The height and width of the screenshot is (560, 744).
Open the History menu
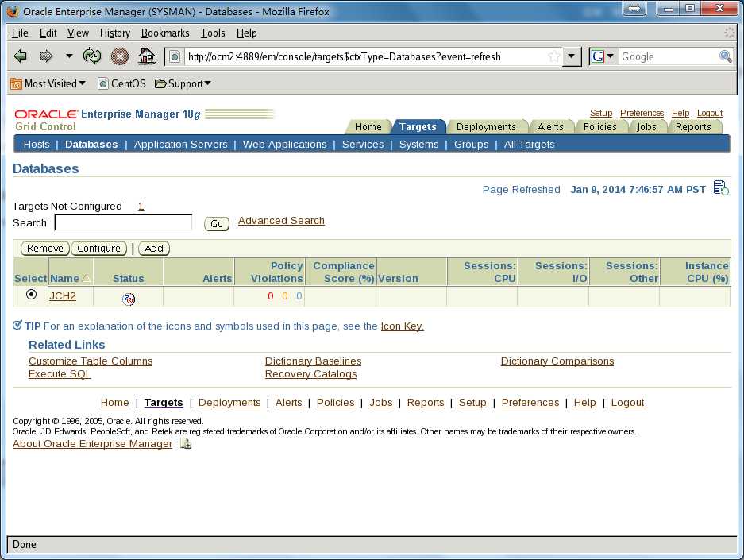pos(115,33)
